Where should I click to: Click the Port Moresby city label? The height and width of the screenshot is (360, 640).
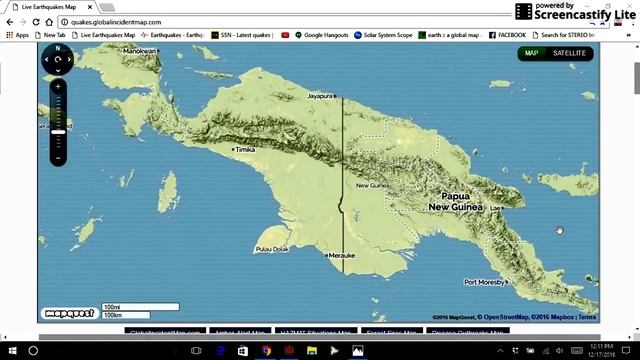(484, 282)
